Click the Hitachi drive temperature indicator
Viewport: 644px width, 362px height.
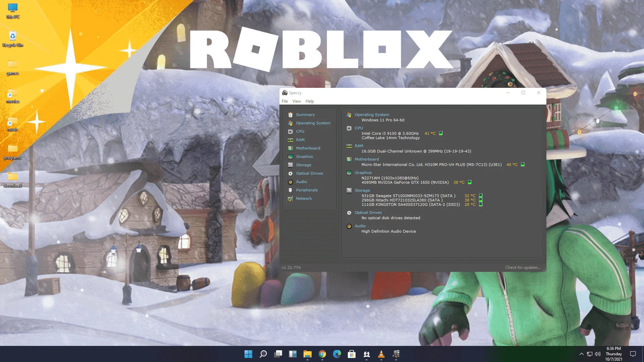tap(480, 200)
